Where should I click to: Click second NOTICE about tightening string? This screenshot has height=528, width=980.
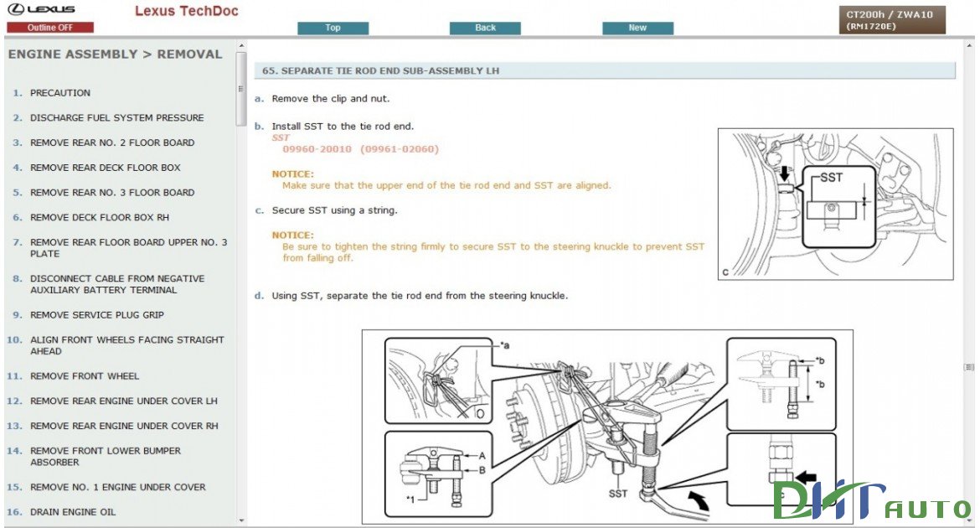488,247
